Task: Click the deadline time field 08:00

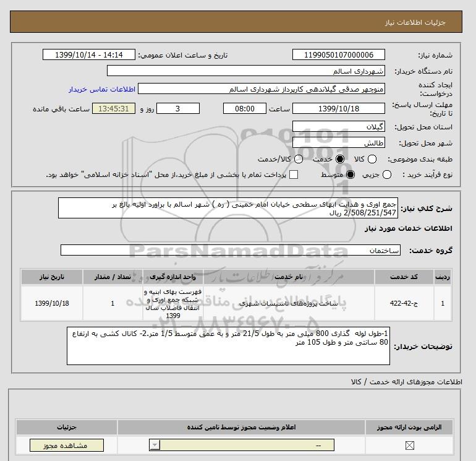Action: [245, 108]
